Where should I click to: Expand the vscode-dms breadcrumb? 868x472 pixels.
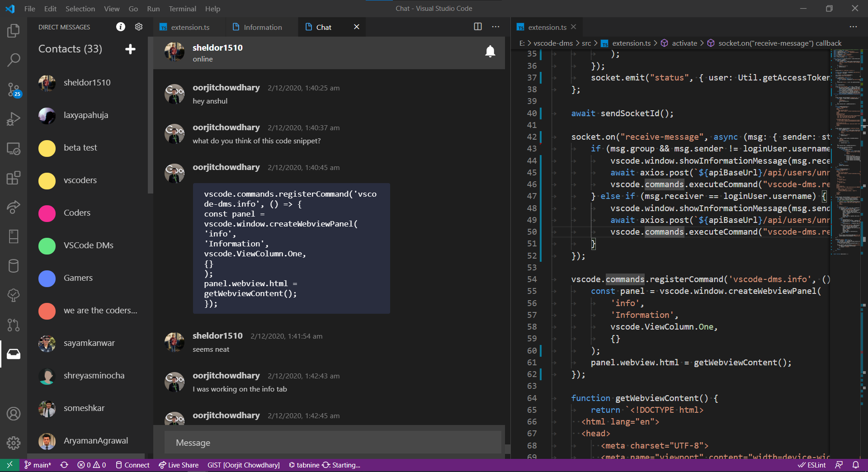553,43
